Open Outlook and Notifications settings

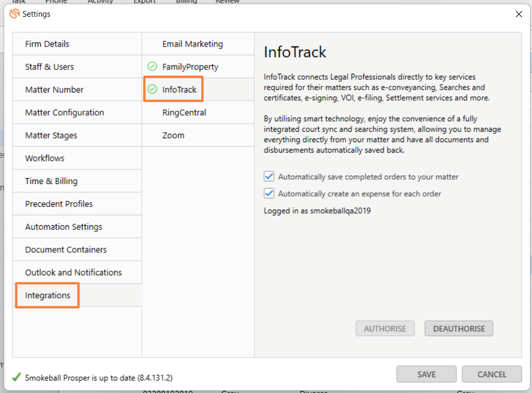tap(73, 272)
